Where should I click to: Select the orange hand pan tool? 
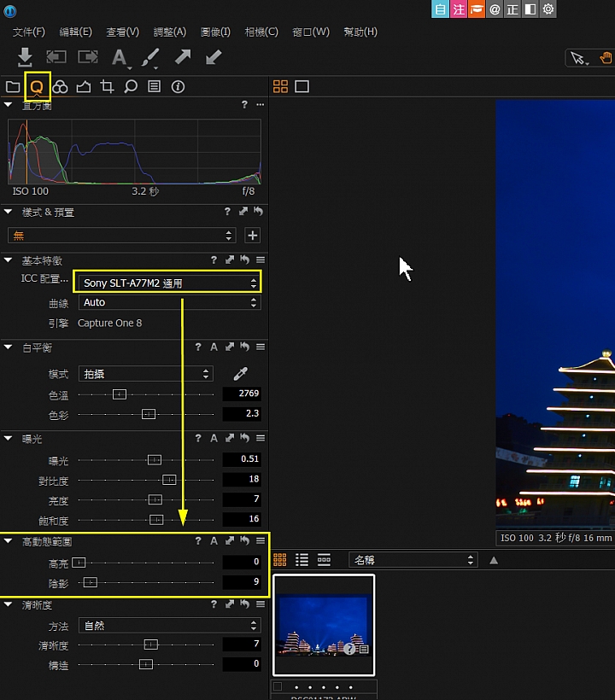tap(606, 58)
